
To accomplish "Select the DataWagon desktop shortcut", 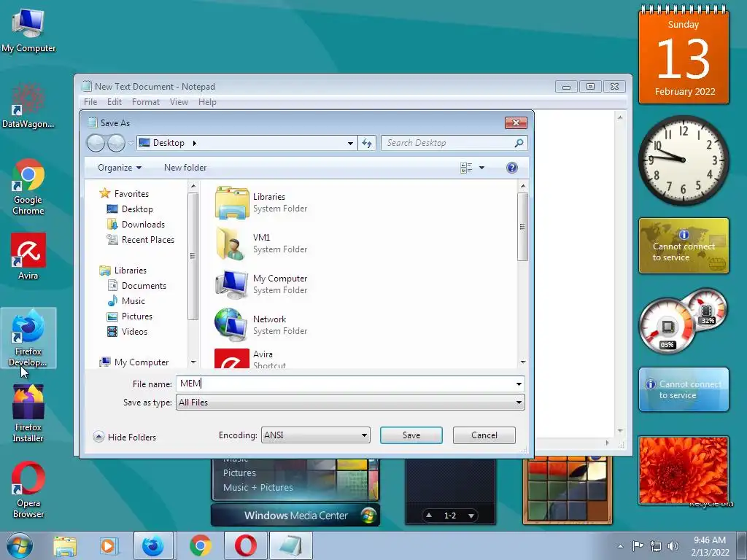I will (x=28, y=106).
